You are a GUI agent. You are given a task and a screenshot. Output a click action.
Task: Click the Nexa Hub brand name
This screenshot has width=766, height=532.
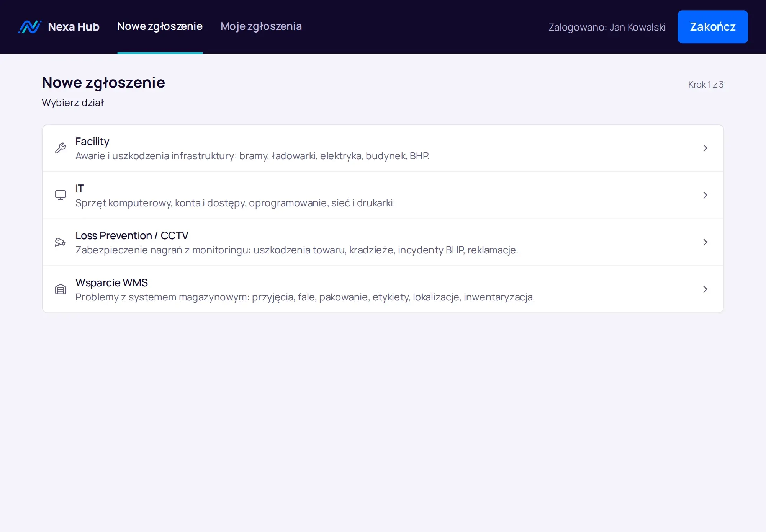(74, 27)
